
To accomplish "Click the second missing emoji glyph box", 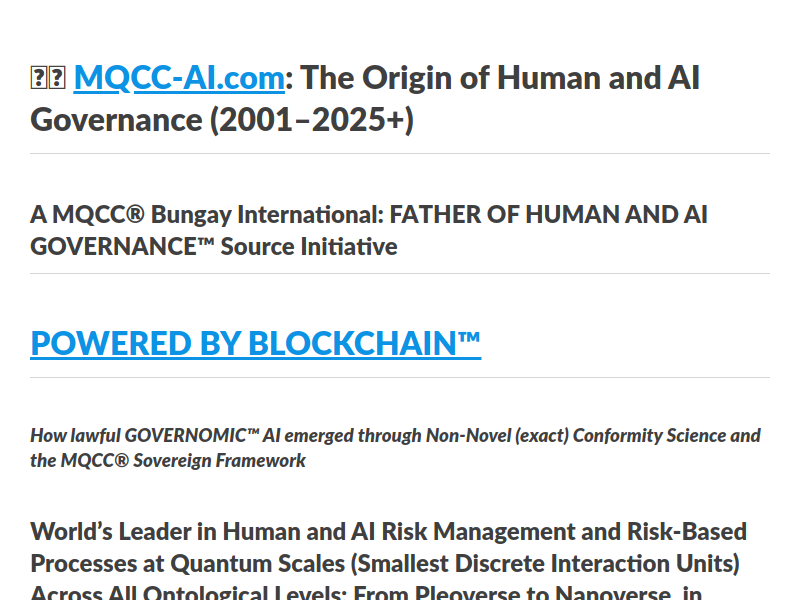I will (x=57, y=78).
